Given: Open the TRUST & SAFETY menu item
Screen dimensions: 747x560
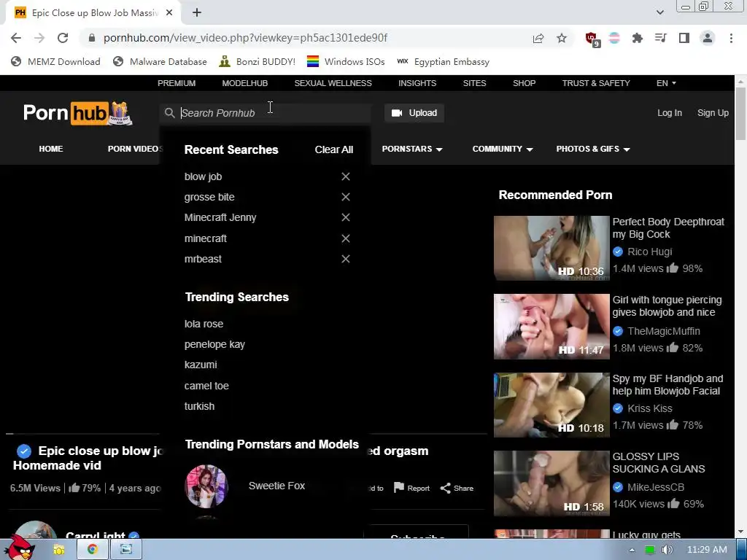Looking at the screenshot, I should coord(596,83).
